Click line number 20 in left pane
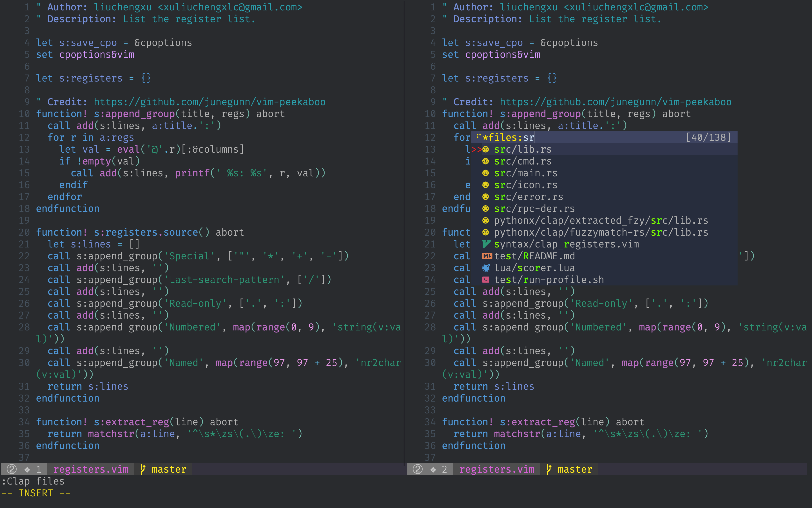 24,232
